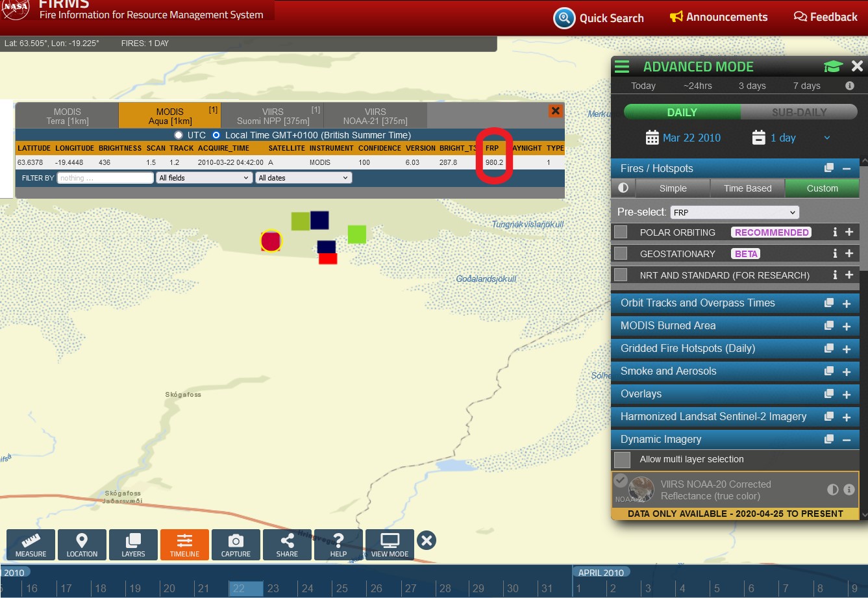Select the UTC time radio button
Viewport: 868px width, 598px height.
pos(179,135)
